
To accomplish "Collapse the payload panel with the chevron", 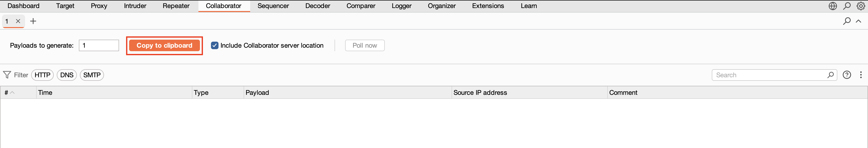I will pyautogui.click(x=858, y=21).
